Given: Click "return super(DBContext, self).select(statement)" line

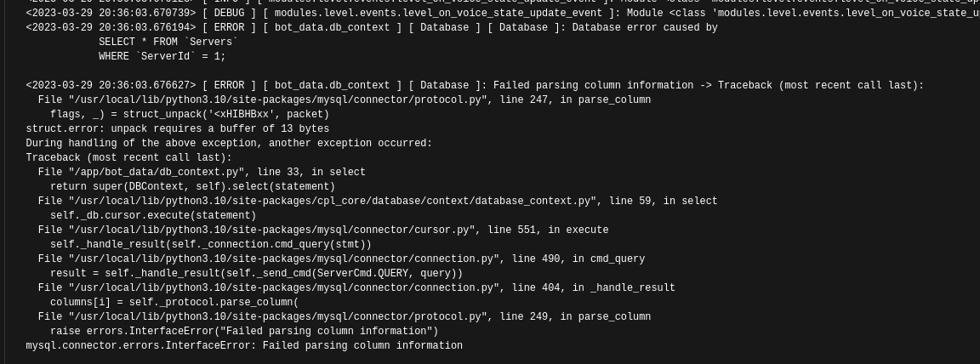Looking at the screenshot, I should tap(192, 186).
